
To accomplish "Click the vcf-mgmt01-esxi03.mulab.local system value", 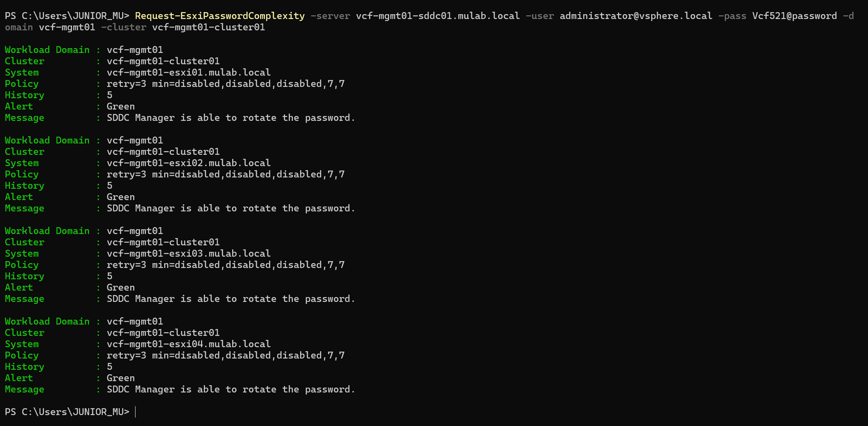I will tap(188, 253).
